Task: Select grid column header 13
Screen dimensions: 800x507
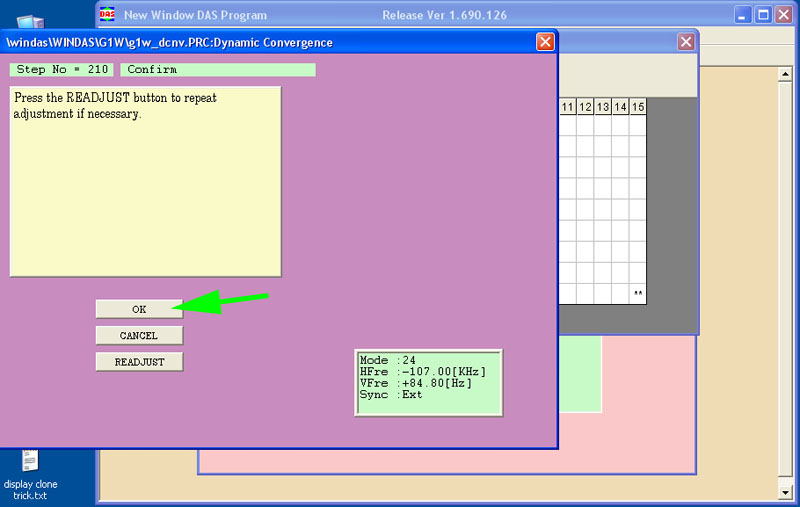Action: (x=603, y=107)
